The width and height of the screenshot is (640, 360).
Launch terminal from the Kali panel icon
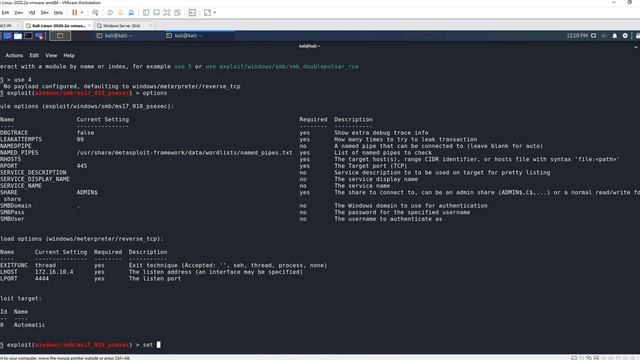pyautogui.click(x=29, y=36)
